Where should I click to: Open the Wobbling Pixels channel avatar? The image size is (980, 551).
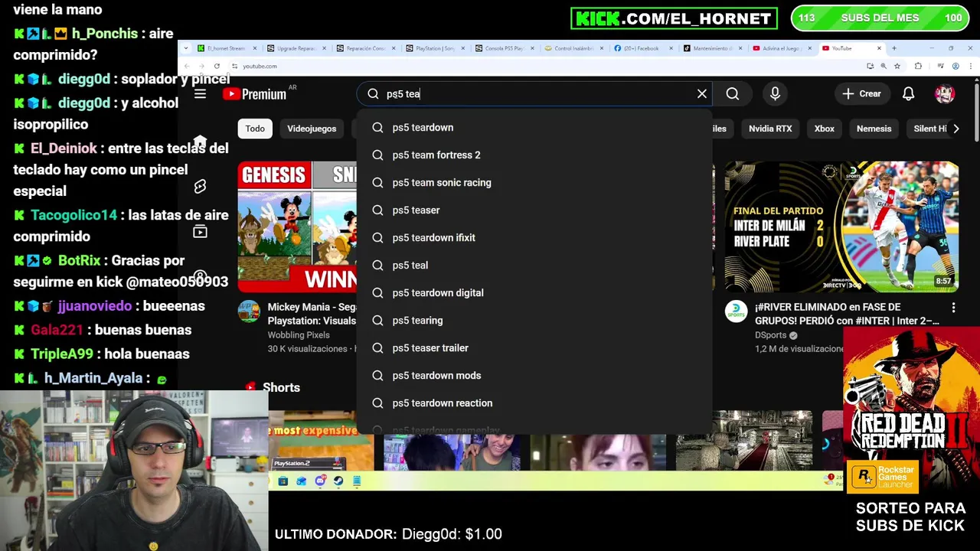[x=248, y=311]
